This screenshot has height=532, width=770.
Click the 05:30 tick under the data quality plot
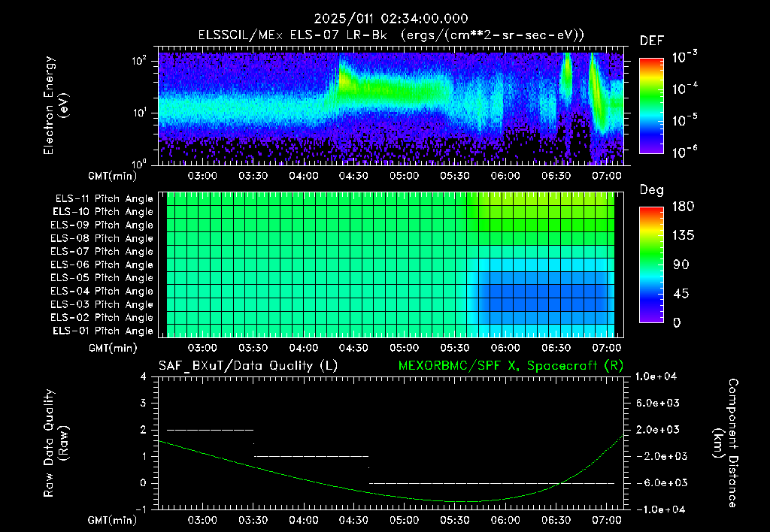(455, 520)
